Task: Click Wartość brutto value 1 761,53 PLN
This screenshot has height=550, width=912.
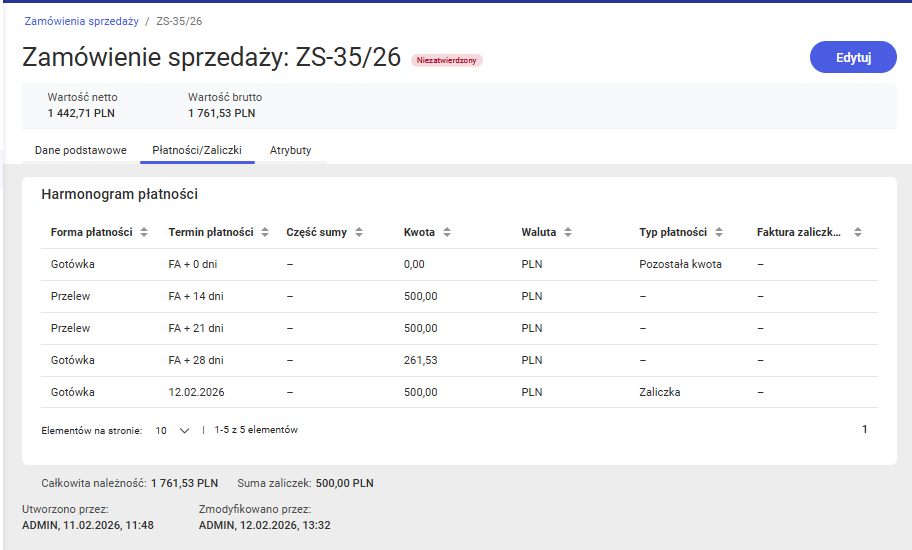Action: [x=222, y=113]
